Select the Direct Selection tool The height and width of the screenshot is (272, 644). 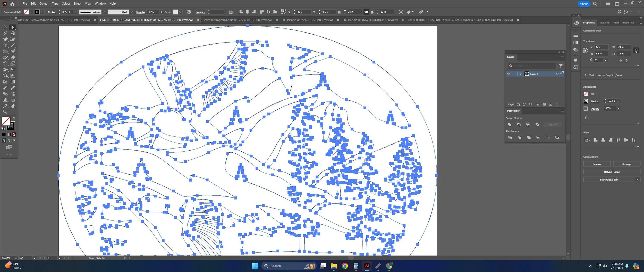coord(13,27)
